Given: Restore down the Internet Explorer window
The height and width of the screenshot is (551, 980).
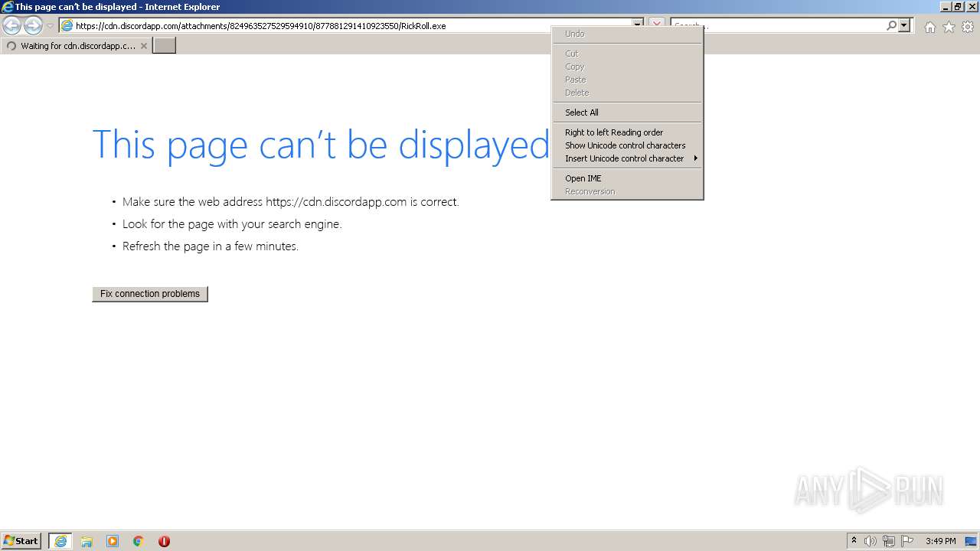Looking at the screenshot, I should [x=959, y=7].
